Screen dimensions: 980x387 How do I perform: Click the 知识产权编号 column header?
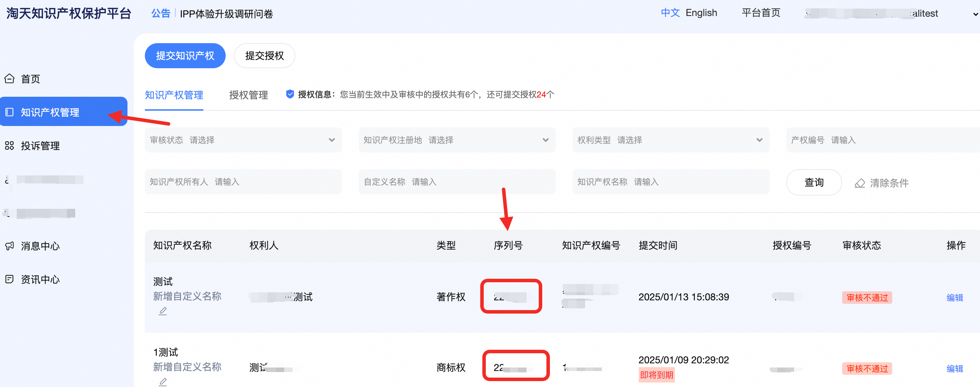(x=591, y=245)
